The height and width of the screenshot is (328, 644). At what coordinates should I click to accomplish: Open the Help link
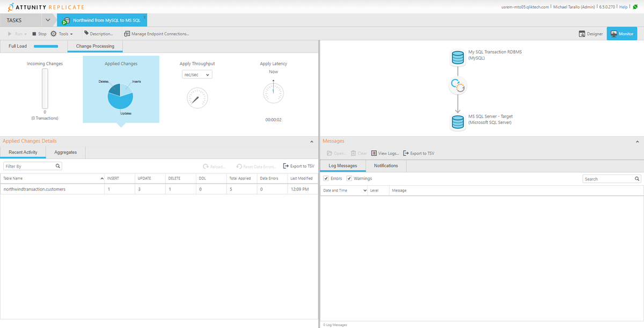coord(624,7)
